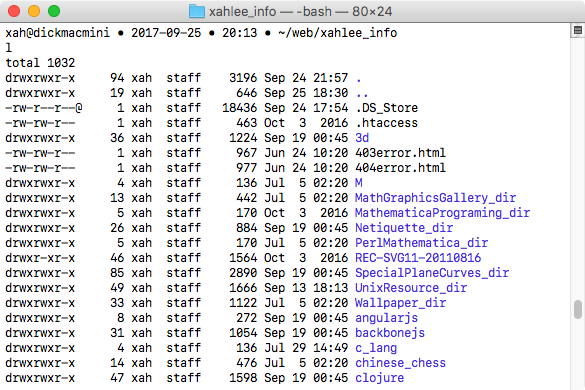Click the size 2890 of SpecialPlaneCurves_dir
The width and height of the screenshot is (585, 390).
(x=243, y=273)
